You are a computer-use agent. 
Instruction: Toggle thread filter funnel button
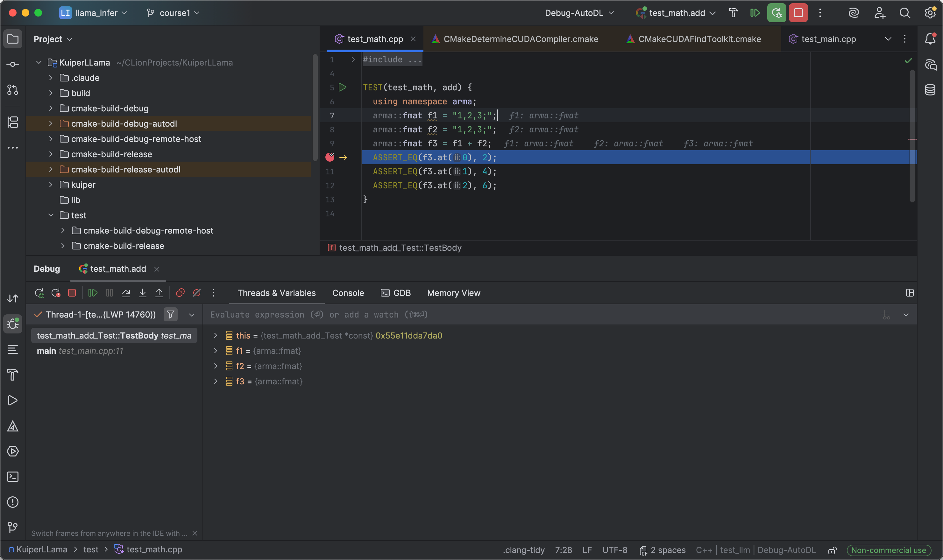171,314
